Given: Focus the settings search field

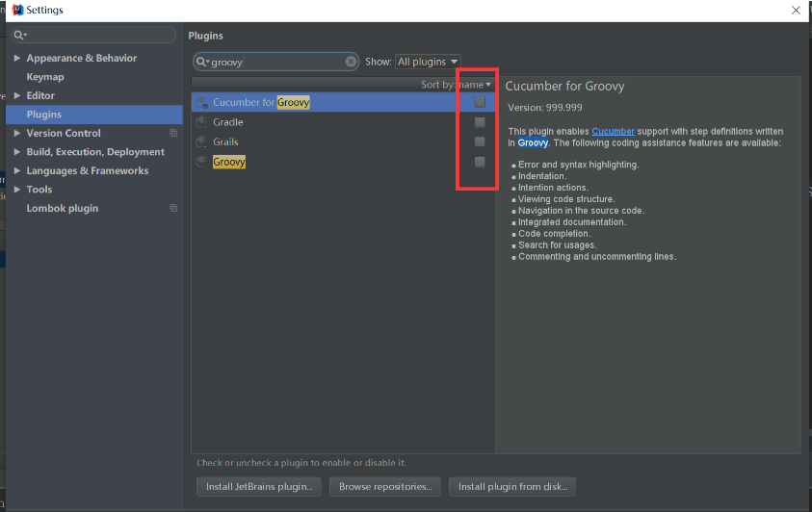Looking at the screenshot, I should (93, 35).
